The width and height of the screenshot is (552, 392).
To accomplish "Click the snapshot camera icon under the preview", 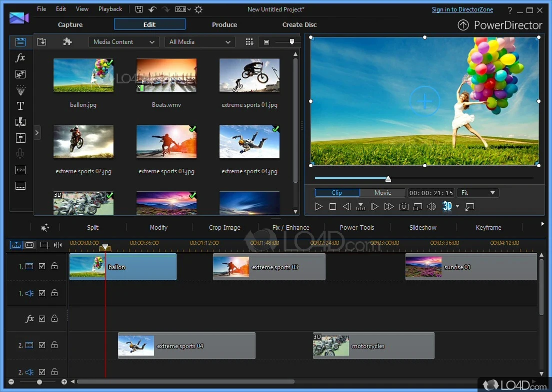I will click(403, 206).
